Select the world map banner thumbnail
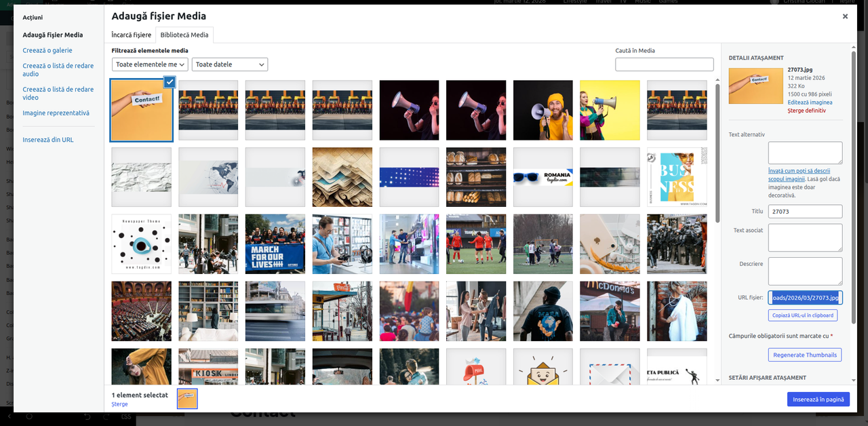 click(208, 177)
